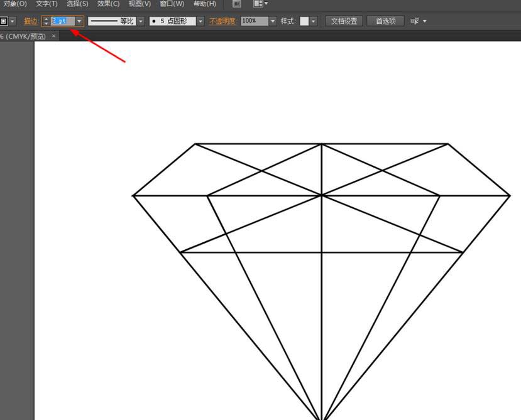Click the 首选项 button
The height and width of the screenshot is (420, 521).
tap(385, 21)
